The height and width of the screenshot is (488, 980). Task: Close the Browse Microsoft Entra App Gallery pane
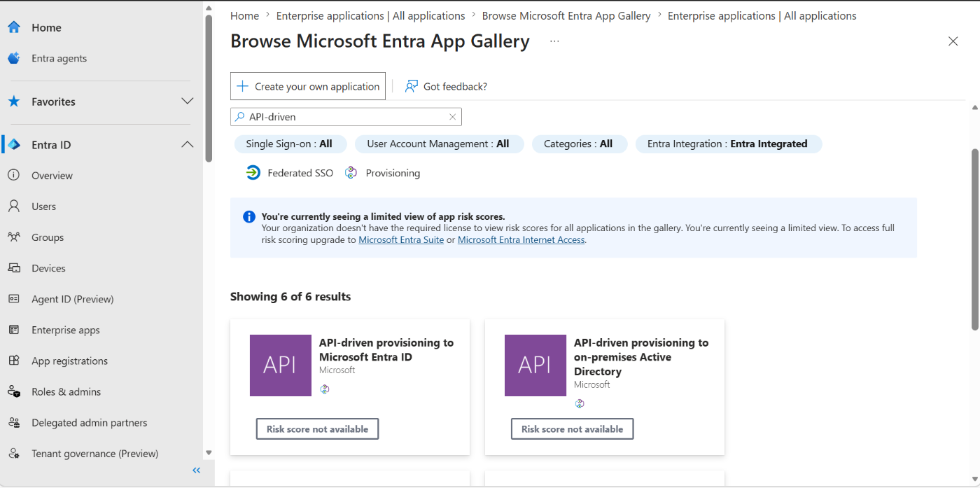tap(953, 41)
